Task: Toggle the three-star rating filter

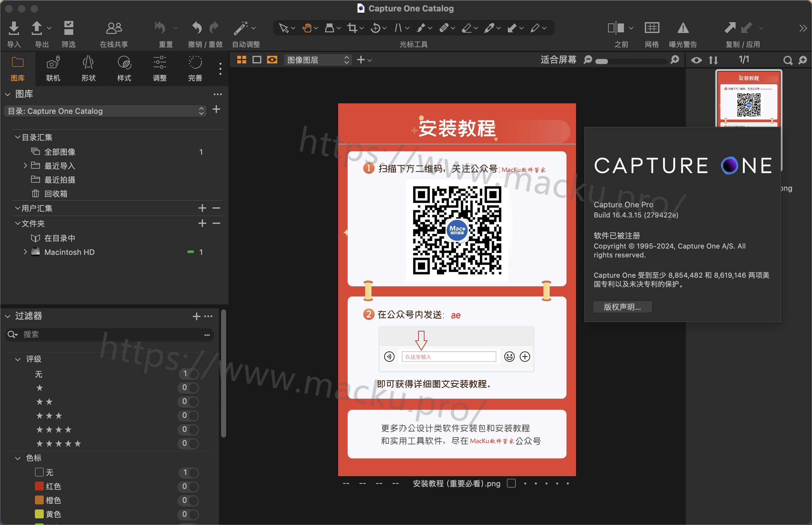Action: [x=188, y=416]
